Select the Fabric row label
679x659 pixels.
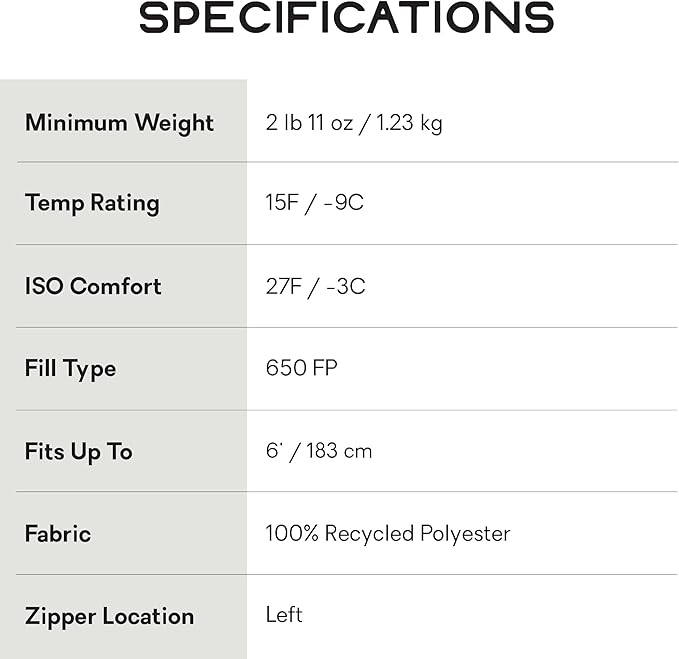tap(58, 534)
